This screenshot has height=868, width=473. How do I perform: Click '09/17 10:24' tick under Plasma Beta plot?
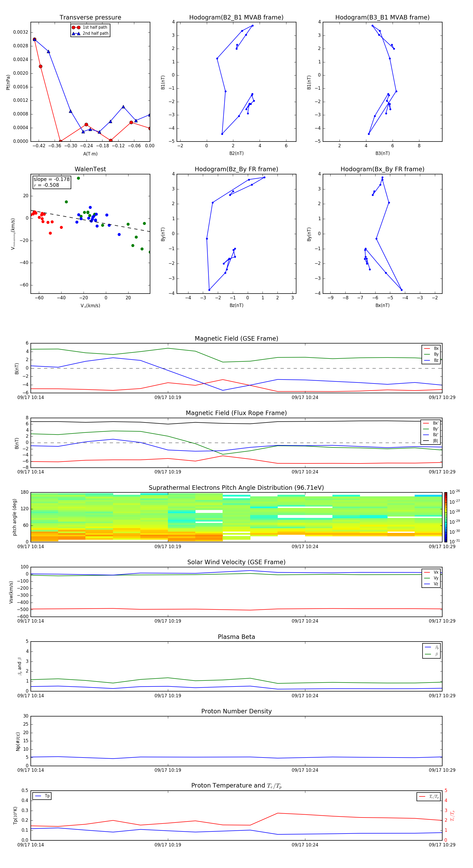click(x=305, y=695)
